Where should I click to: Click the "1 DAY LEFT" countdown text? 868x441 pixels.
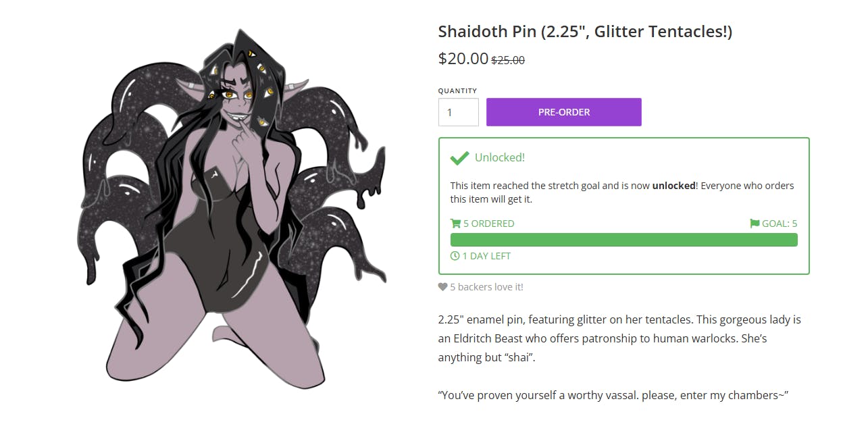coord(486,256)
